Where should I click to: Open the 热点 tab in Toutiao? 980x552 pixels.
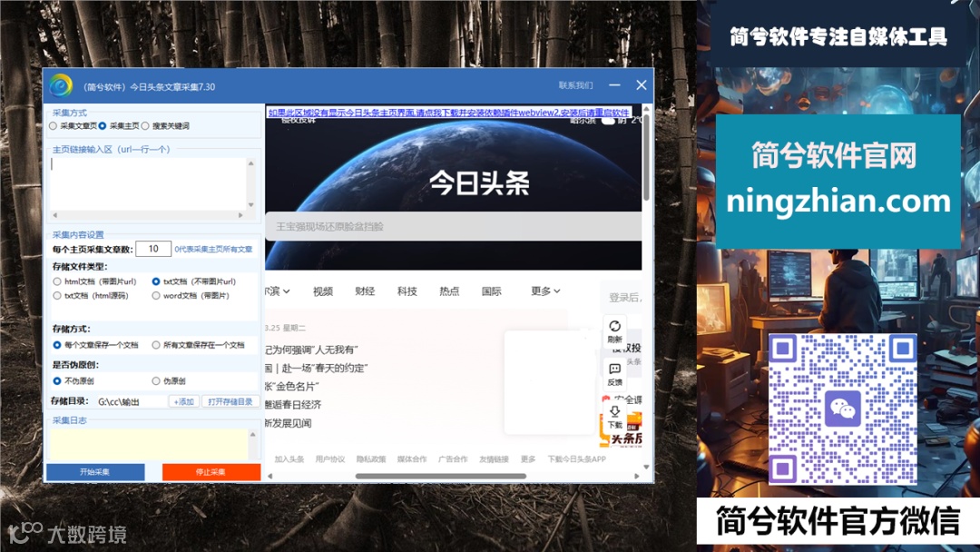point(449,291)
